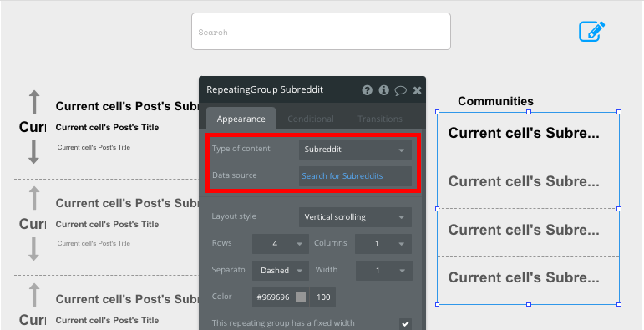Open the Separator Dashed dropdown
Screen dimensions: 644x330
281,271
